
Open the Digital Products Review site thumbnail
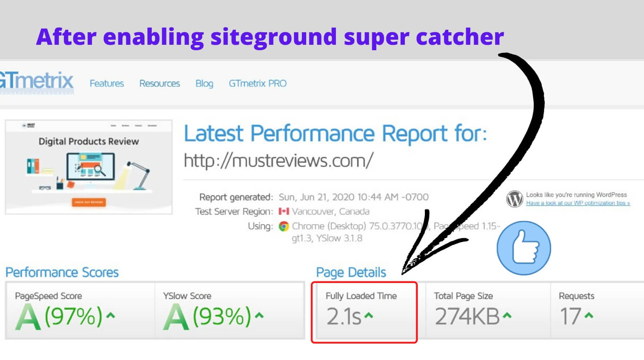tap(89, 167)
